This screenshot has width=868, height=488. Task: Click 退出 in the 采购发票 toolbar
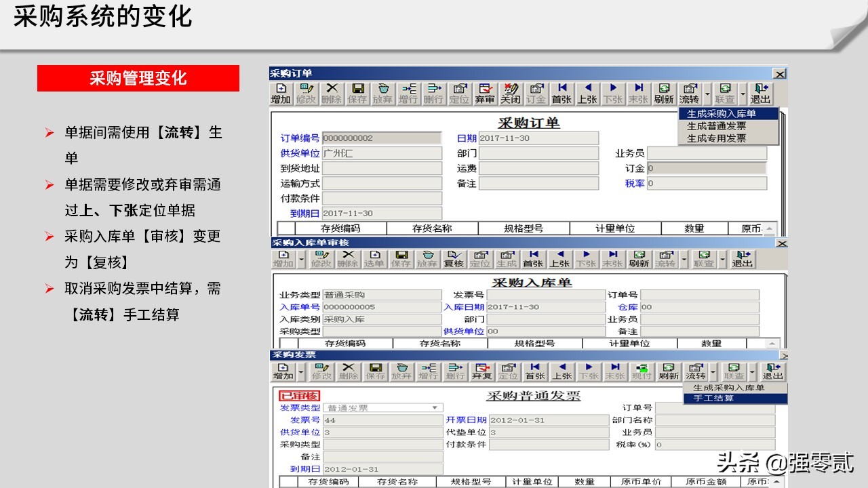coord(773,371)
